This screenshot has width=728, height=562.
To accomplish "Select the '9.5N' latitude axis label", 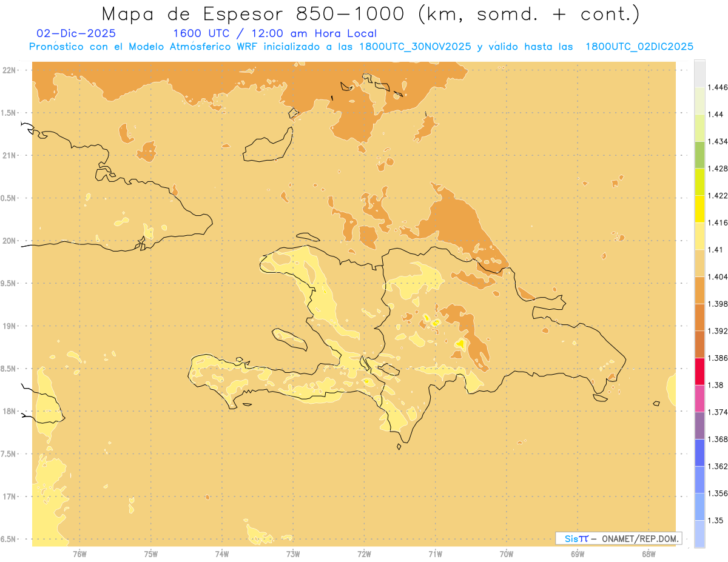I will [9, 283].
